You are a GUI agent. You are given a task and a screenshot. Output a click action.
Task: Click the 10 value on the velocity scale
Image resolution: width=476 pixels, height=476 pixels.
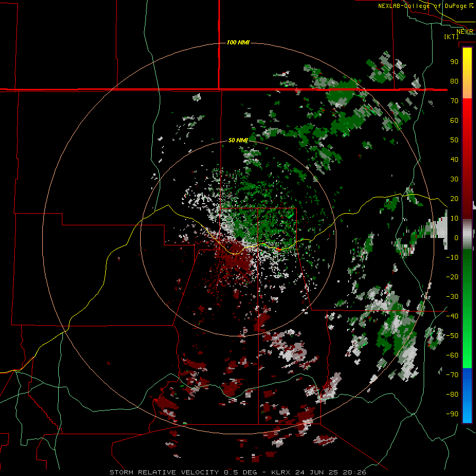(454, 218)
